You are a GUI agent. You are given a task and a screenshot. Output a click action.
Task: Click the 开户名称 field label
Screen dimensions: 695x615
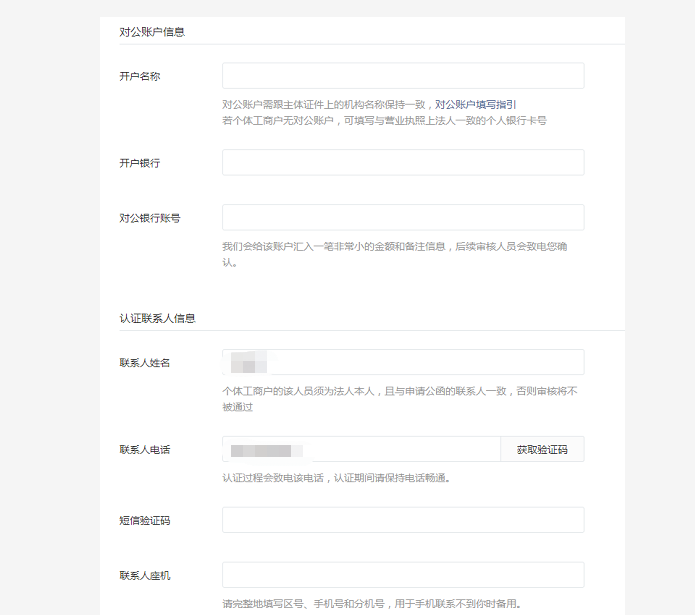pos(139,77)
